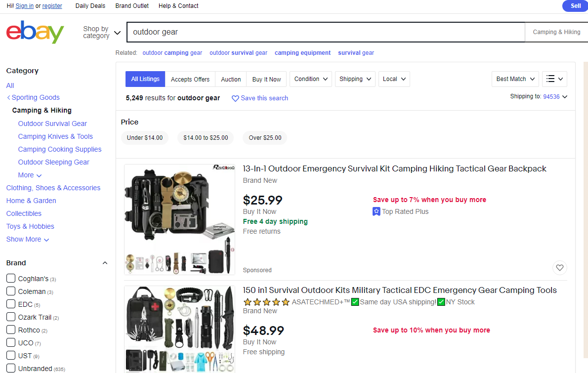Open the 13-In-1 survival kit thumbnail
Image resolution: width=588 pixels, height=373 pixels.
click(180, 220)
